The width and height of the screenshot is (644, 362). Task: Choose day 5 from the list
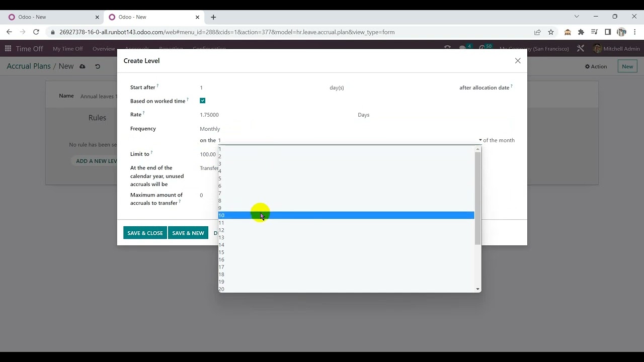[346, 178]
